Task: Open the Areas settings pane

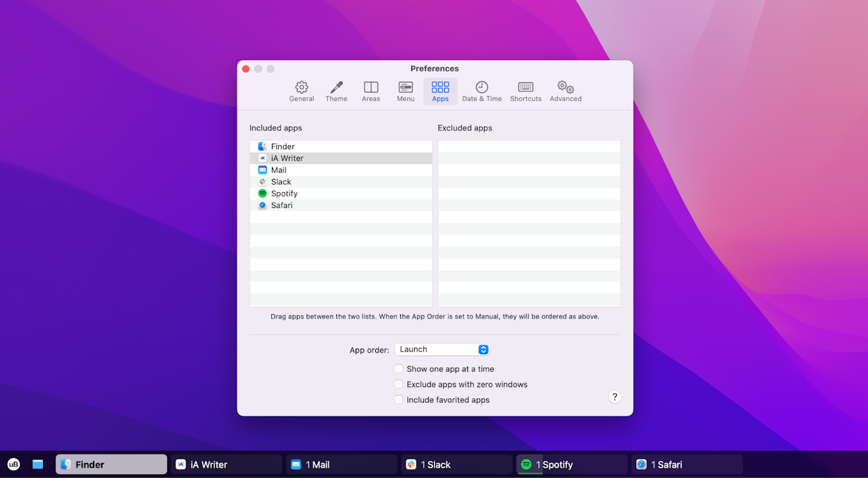Action: pyautogui.click(x=371, y=91)
